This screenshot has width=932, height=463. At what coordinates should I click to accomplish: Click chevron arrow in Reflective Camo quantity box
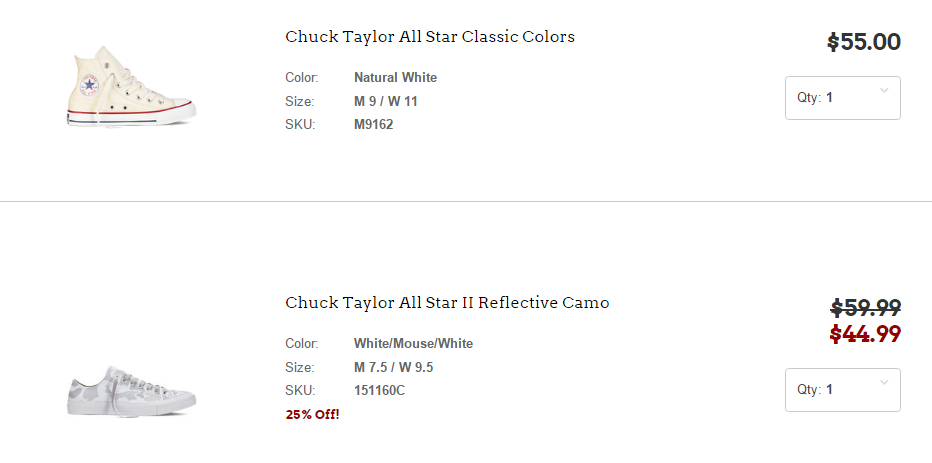[884, 383]
